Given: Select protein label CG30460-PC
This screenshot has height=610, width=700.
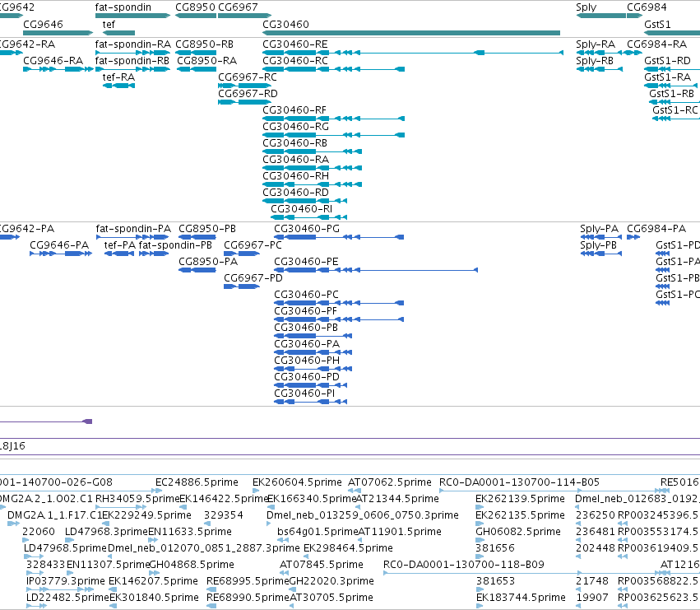Looking at the screenshot, I should click(x=306, y=295).
